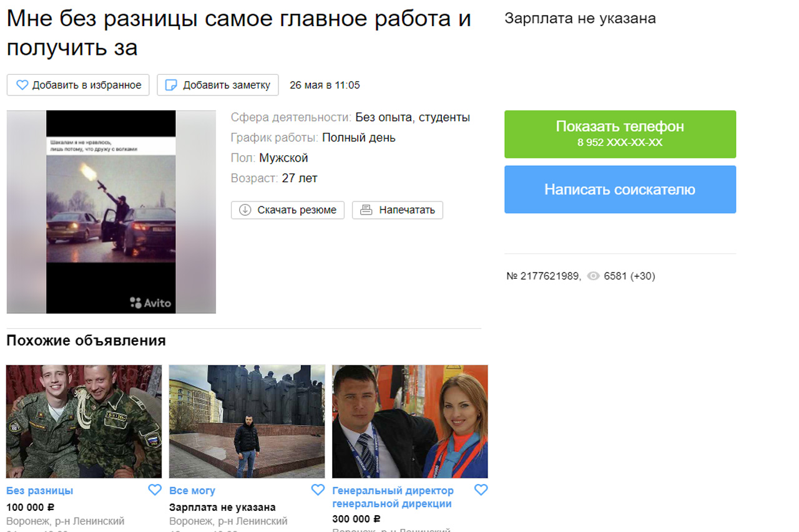
Task: Click the "300 000 ₽" salary text
Action: point(356,519)
